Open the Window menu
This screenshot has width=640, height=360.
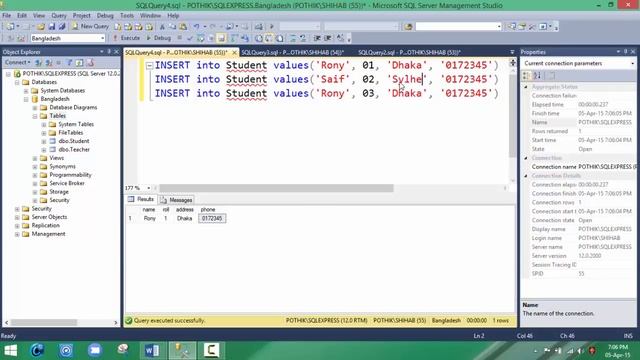pyautogui.click(x=150, y=16)
